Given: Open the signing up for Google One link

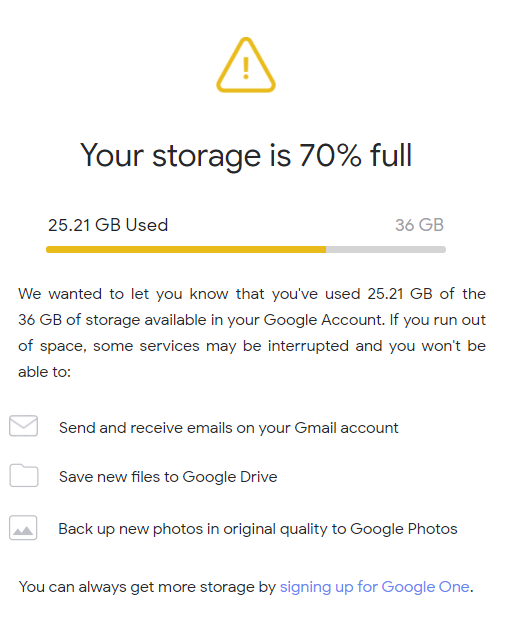Looking at the screenshot, I should [374, 587].
